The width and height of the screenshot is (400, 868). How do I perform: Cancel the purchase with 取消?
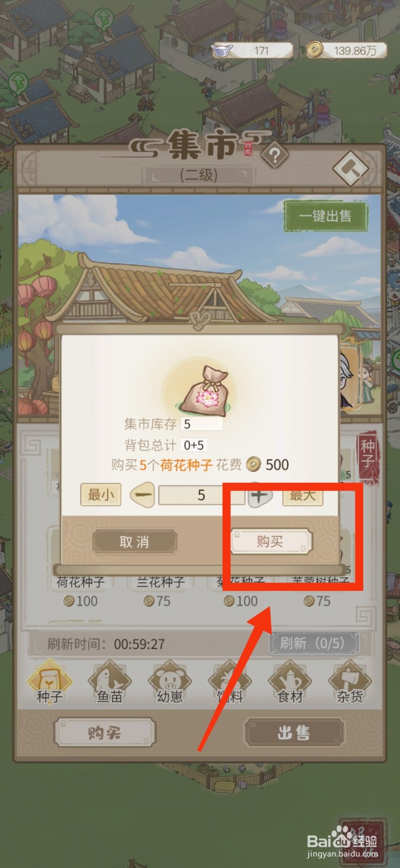[x=134, y=541]
